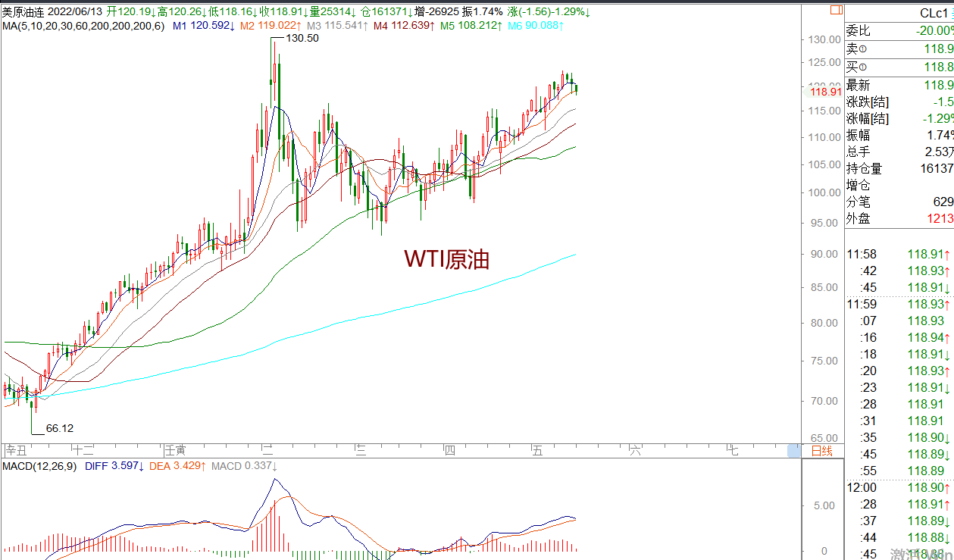
Task: Click the 涨跌[结] row label
Action: pyautogui.click(x=868, y=102)
